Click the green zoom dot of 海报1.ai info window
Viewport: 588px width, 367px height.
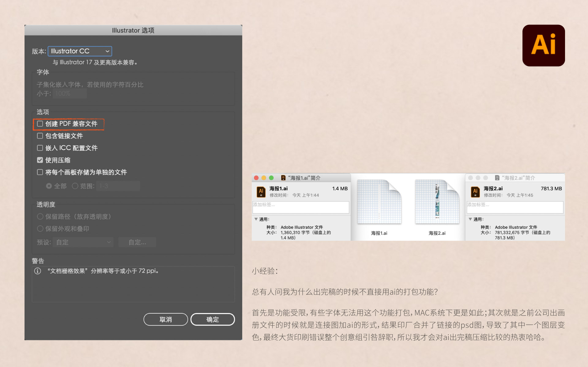click(271, 178)
